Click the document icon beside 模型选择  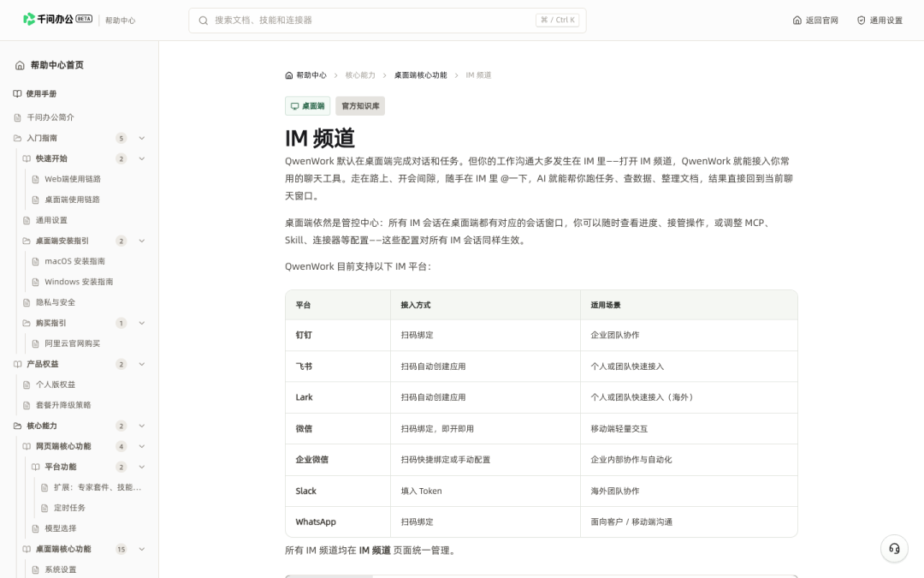(x=35, y=528)
